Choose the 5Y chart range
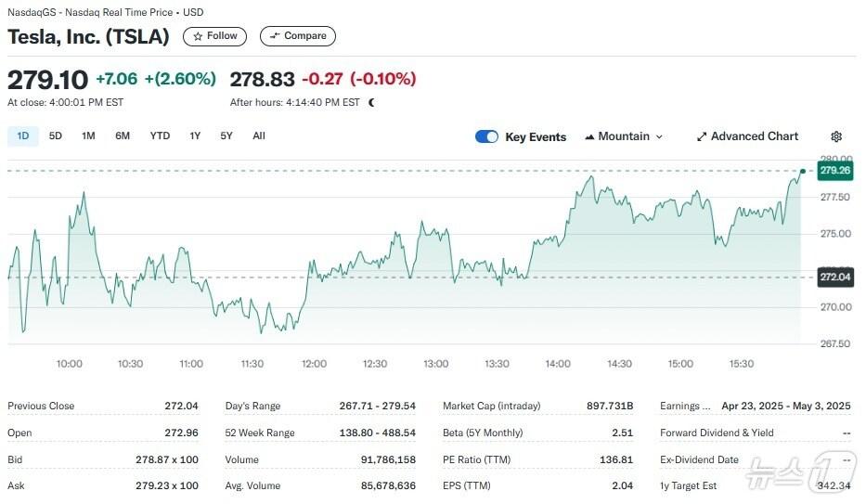This screenshot has width=866, height=504. pos(226,136)
